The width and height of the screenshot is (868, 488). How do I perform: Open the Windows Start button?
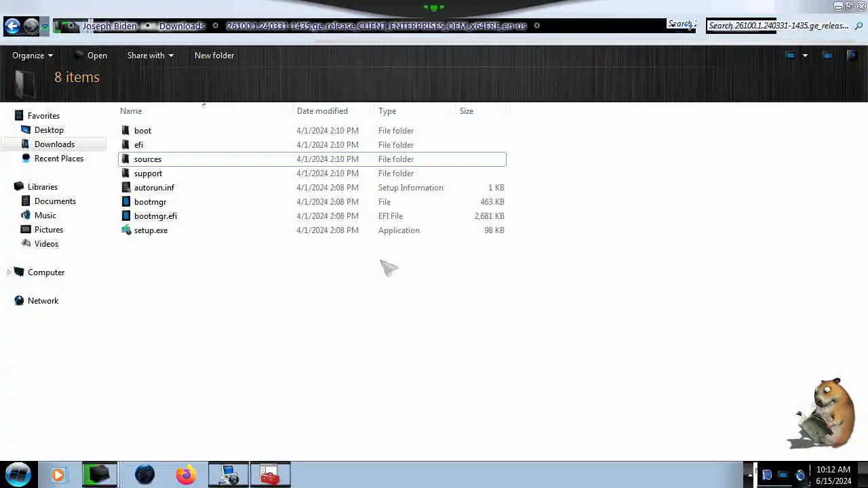18,474
